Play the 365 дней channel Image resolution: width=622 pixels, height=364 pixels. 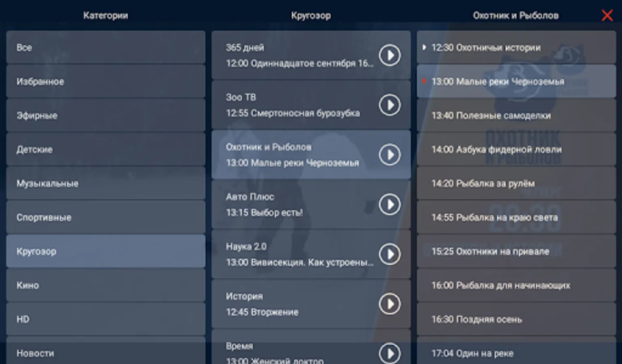[390, 55]
